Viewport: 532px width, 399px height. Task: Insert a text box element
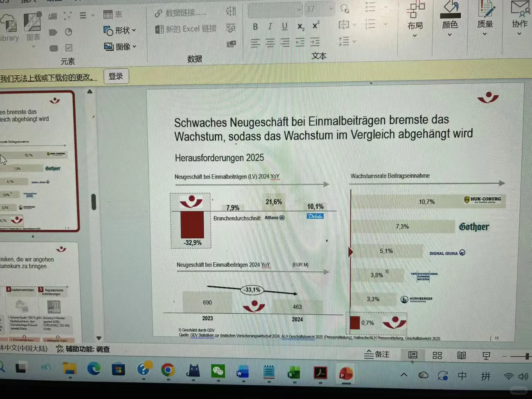pos(53,16)
